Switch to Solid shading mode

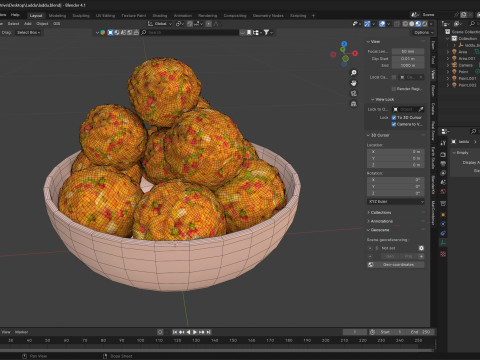click(x=412, y=24)
